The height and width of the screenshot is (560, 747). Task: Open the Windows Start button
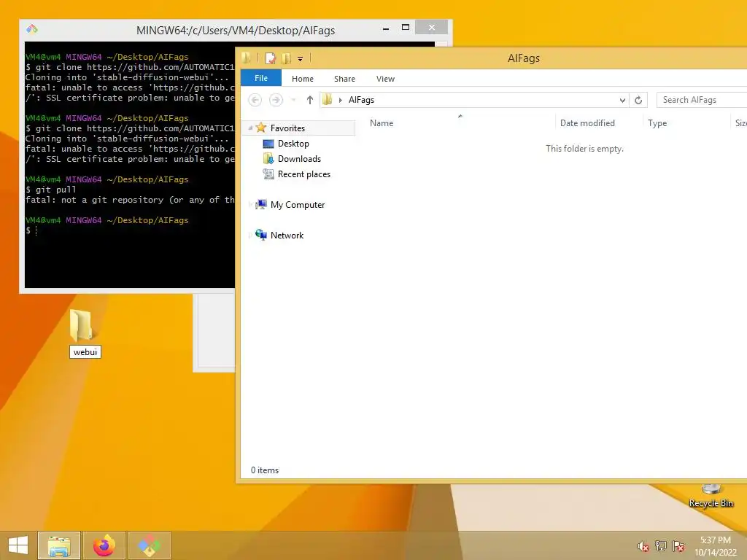[x=18, y=545]
